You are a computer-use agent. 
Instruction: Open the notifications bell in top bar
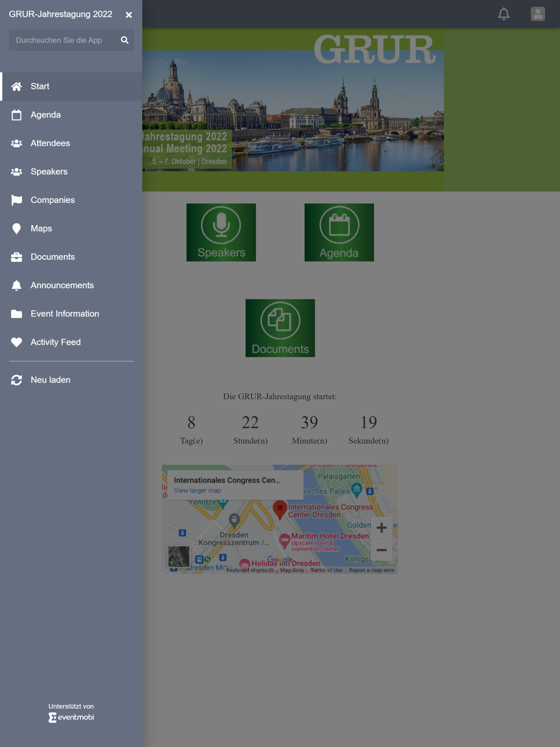coord(504,14)
